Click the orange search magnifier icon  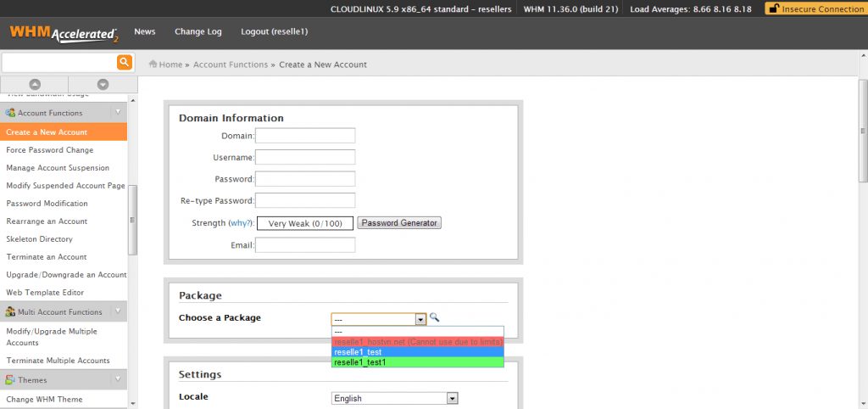click(124, 62)
